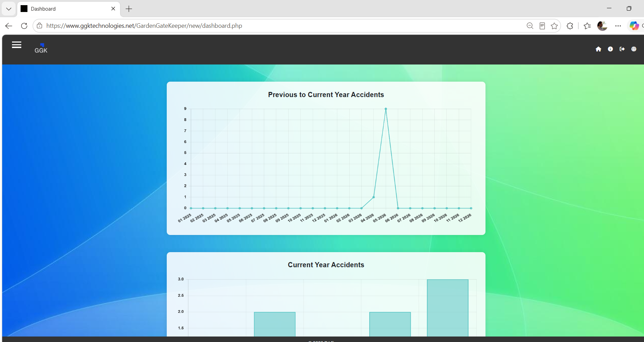Open browser extensions puzzle icon
Image resolution: width=644 pixels, height=342 pixels.
pos(570,26)
